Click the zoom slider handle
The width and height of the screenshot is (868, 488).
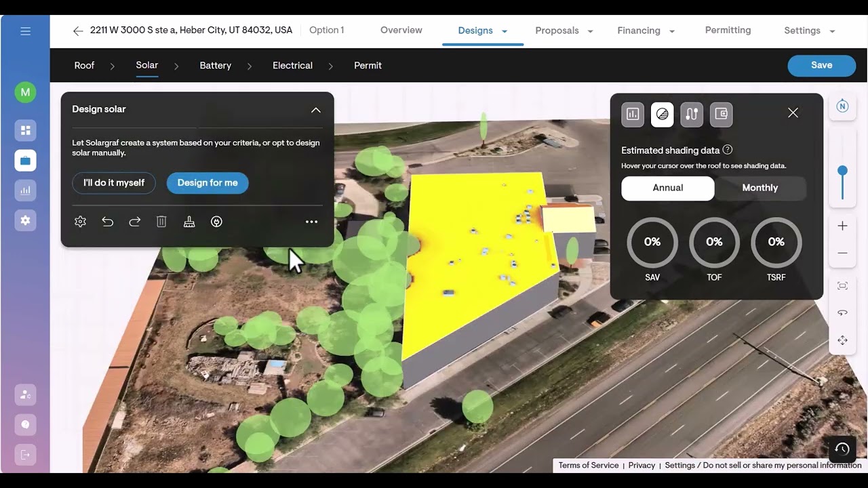(x=842, y=171)
